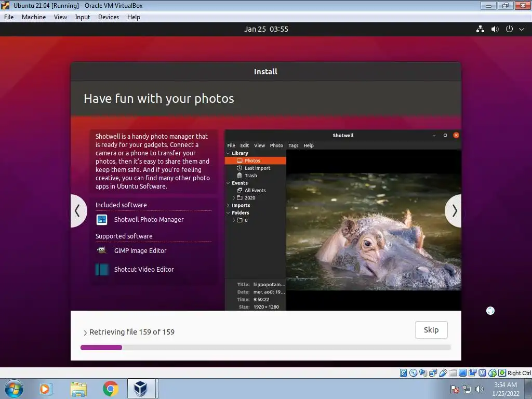Open Google Chrome from the taskbar
Viewport: 532px width, 399px height.
click(x=110, y=389)
